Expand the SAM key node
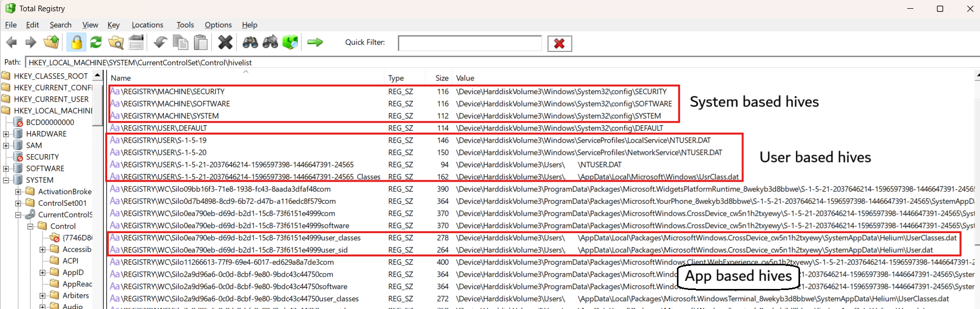The image size is (980, 309). coord(6,145)
